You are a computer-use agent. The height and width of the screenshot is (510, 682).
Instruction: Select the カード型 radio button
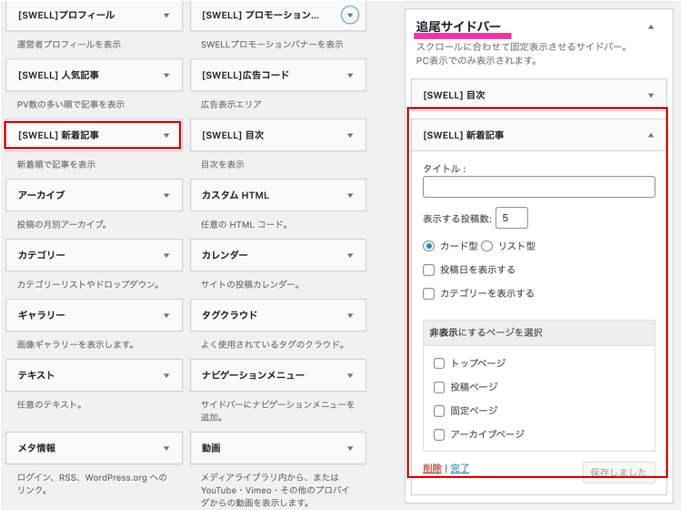coord(429,246)
